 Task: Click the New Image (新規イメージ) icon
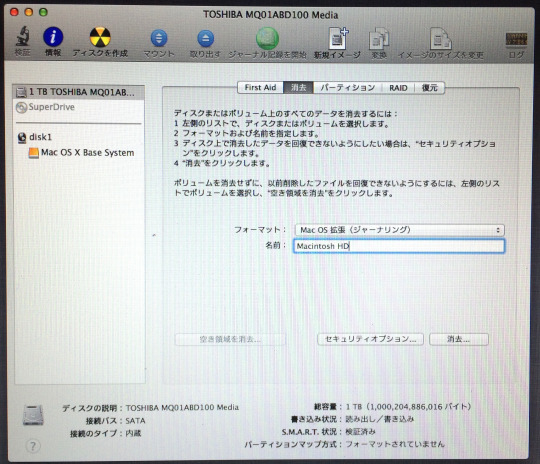pos(338,38)
